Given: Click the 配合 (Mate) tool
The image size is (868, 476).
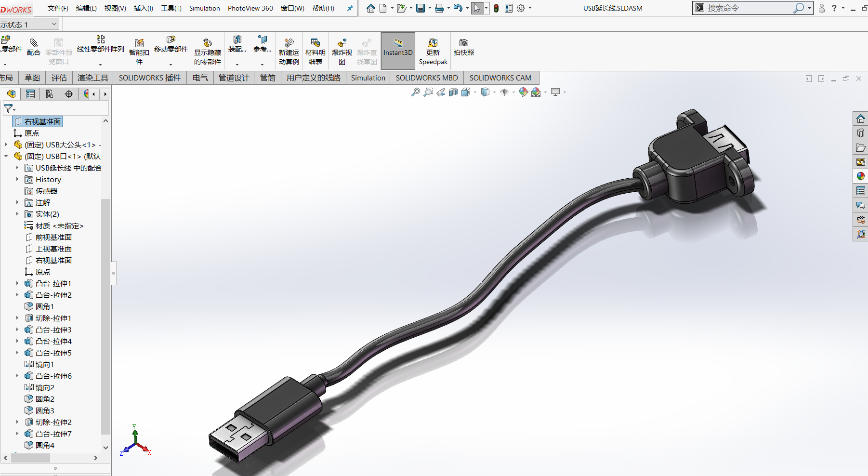Looking at the screenshot, I should tap(33, 47).
